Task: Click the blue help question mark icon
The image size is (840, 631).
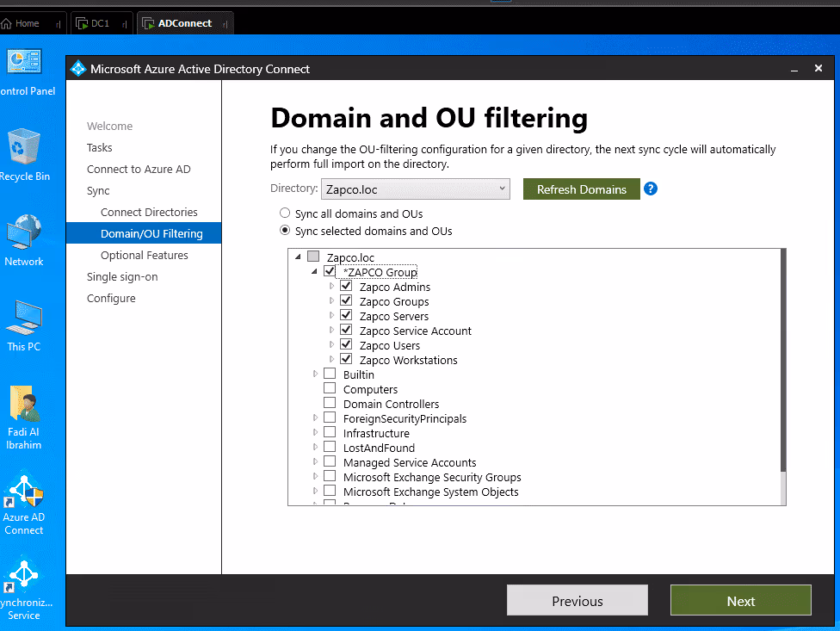Action: [x=651, y=189]
